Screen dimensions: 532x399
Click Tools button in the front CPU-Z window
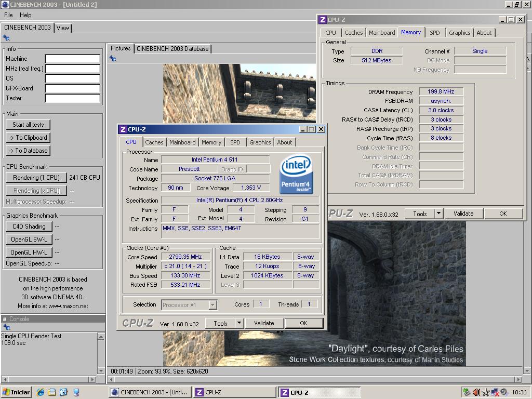[x=220, y=323]
